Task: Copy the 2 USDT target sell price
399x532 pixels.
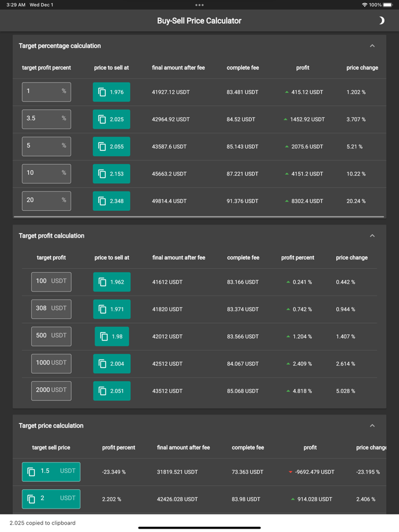Action: click(x=51, y=499)
